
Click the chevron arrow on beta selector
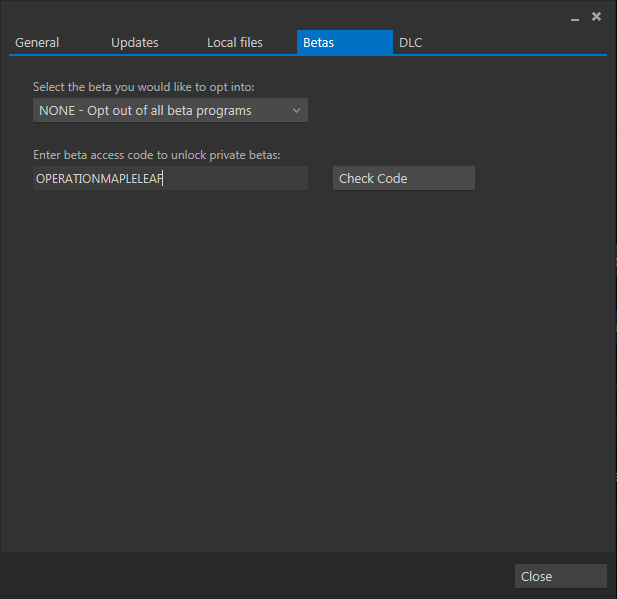pyautogui.click(x=296, y=110)
